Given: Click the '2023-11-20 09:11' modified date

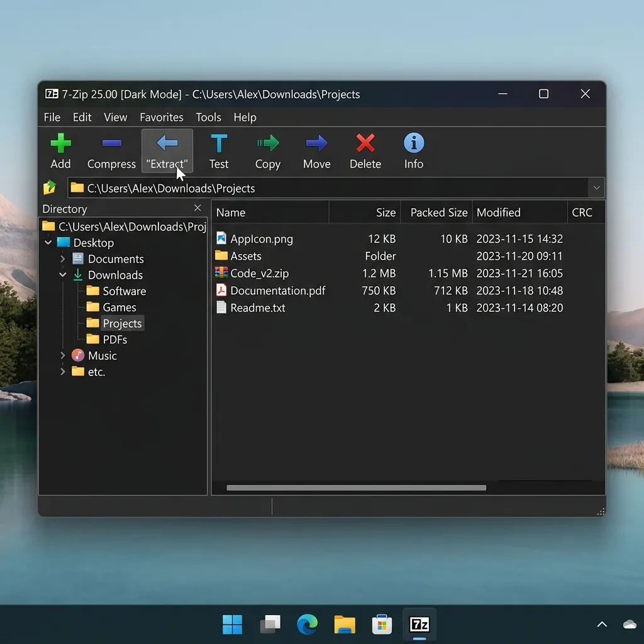Looking at the screenshot, I should click(519, 256).
